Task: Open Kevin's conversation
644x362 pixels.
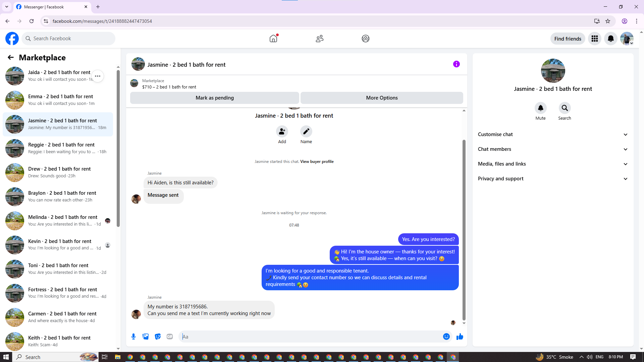Action: 58,245
